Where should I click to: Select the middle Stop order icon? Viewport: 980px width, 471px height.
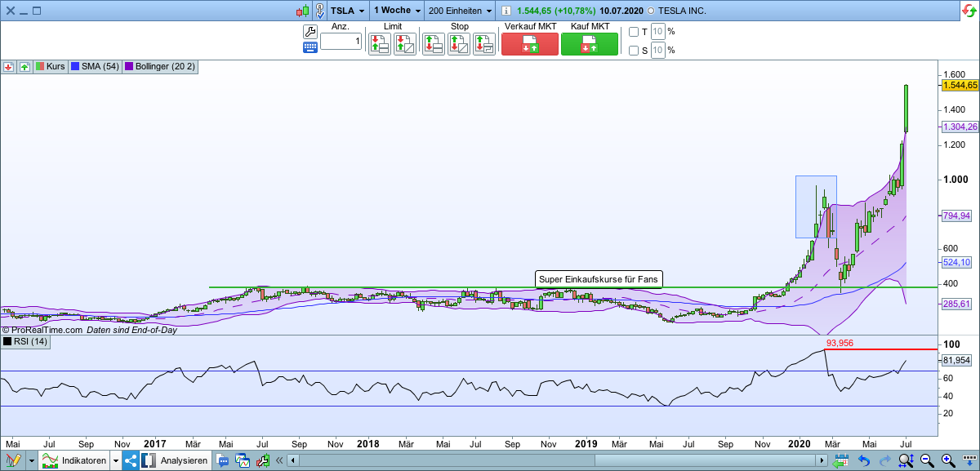458,42
